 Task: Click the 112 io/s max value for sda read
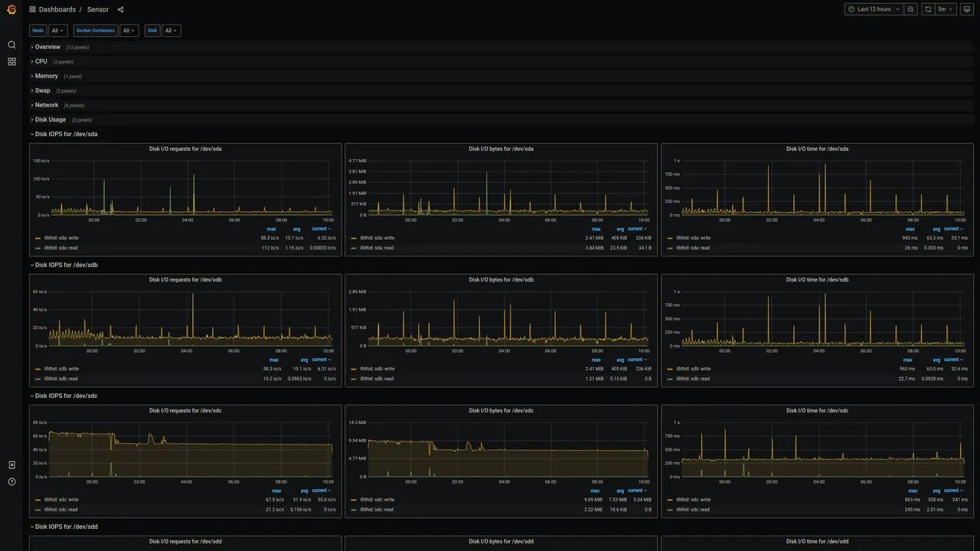click(x=269, y=248)
